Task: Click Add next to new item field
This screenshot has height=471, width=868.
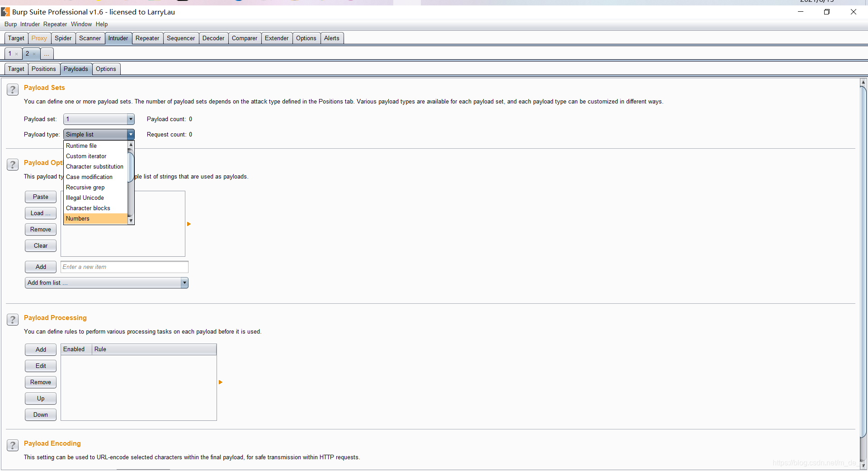Action: tap(41, 267)
